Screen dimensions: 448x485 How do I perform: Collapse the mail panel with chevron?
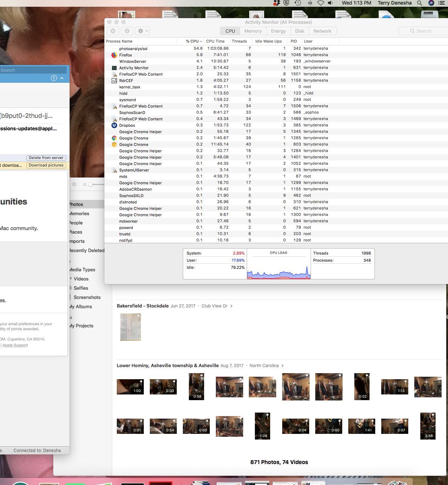[x=62, y=78]
